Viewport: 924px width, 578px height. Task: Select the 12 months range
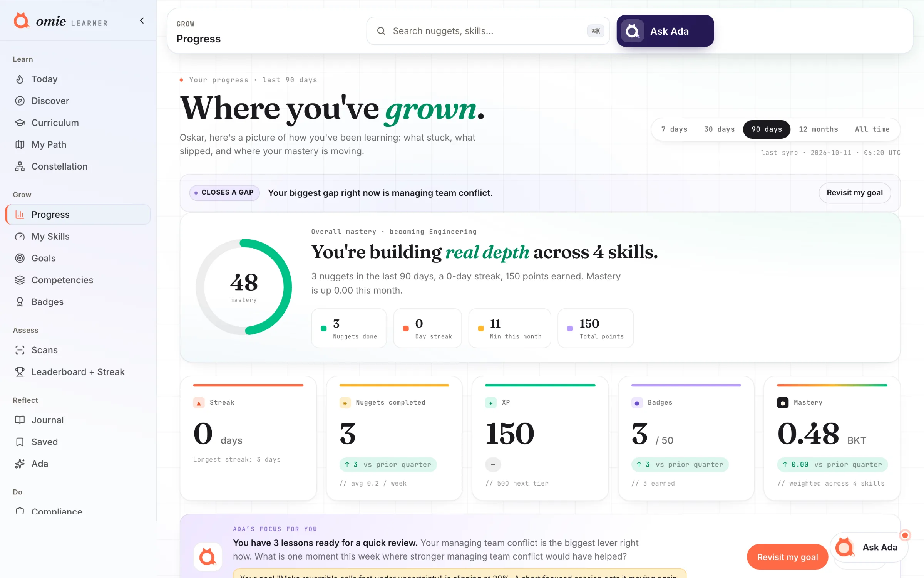[818, 129]
